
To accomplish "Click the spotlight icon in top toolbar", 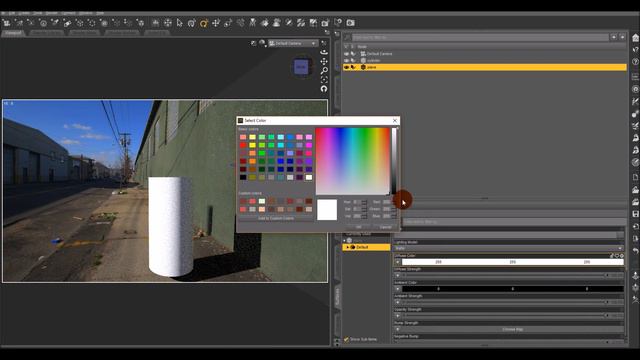I will coord(253,23).
